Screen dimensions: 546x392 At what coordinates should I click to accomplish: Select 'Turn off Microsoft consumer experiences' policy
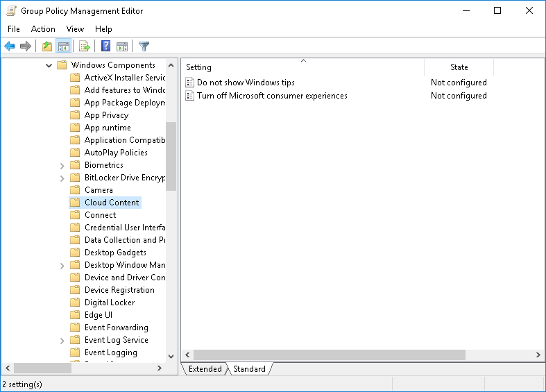point(272,96)
